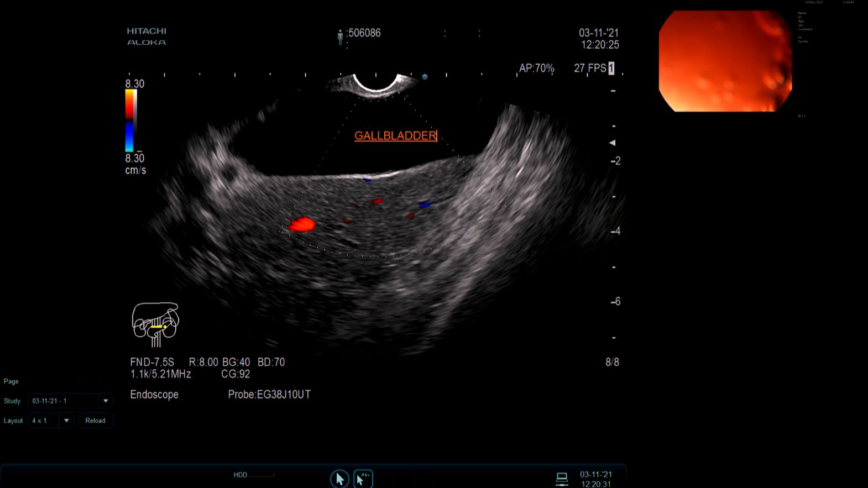This screenshot has width=868, height=488.
Task: Click the large red Doppler flow signal
Action: tap(301, 224)
